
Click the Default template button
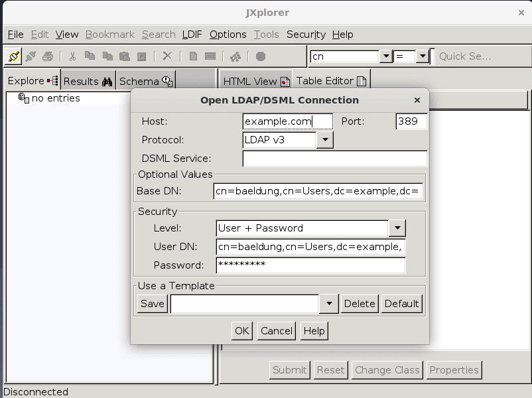coord(401,303)
